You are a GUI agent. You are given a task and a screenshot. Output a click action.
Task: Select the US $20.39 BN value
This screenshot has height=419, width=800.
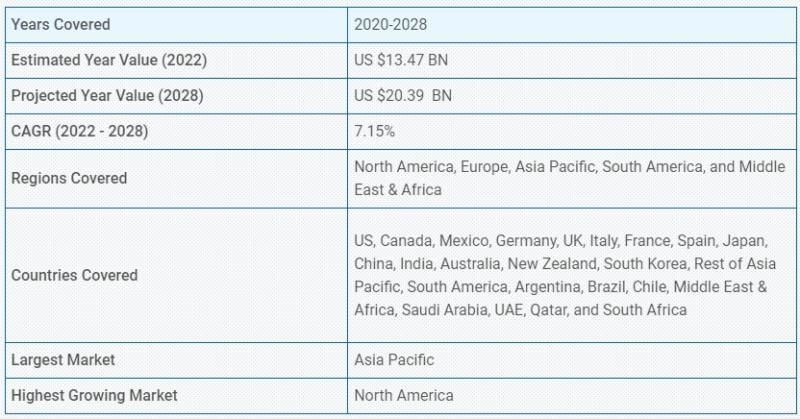pos(403,96)
